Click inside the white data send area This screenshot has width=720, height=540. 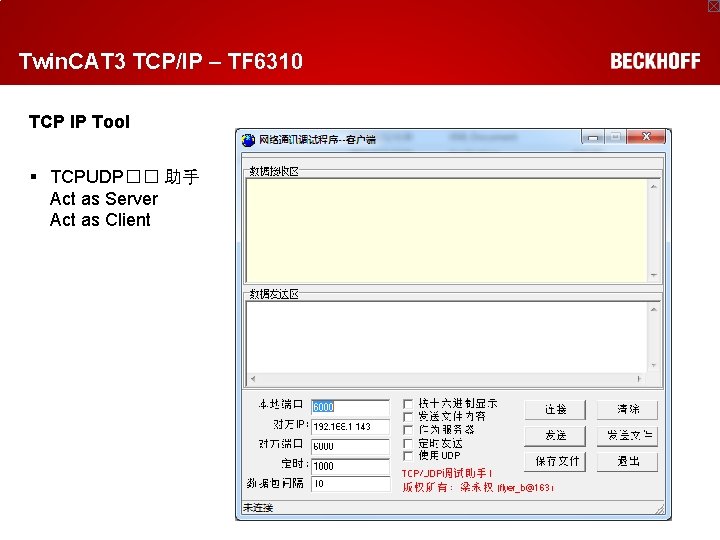(x=447, y=338)
